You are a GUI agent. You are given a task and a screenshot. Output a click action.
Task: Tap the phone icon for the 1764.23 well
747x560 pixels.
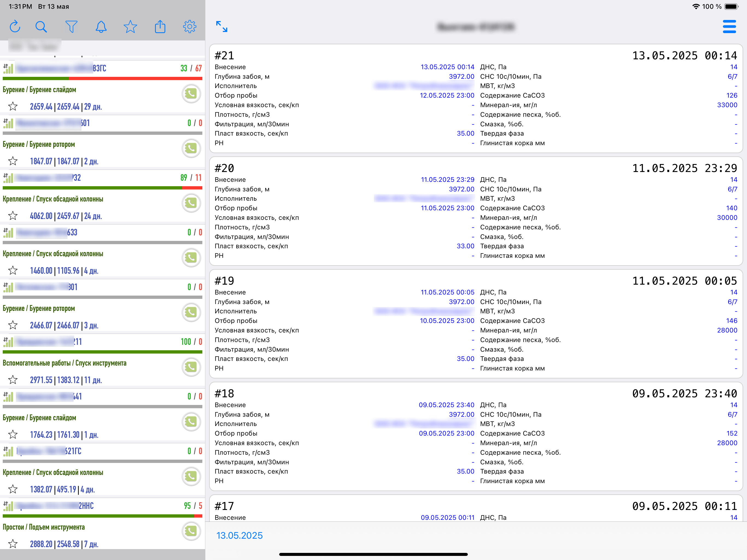pyautogui.click(x=191, y=422)
